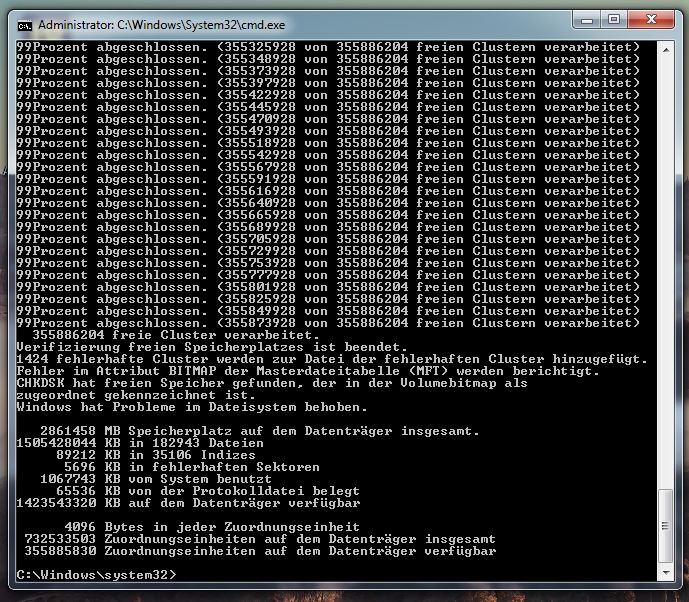
Task: Click progress line with 355591928 clusters
Action: coord(328,179)
